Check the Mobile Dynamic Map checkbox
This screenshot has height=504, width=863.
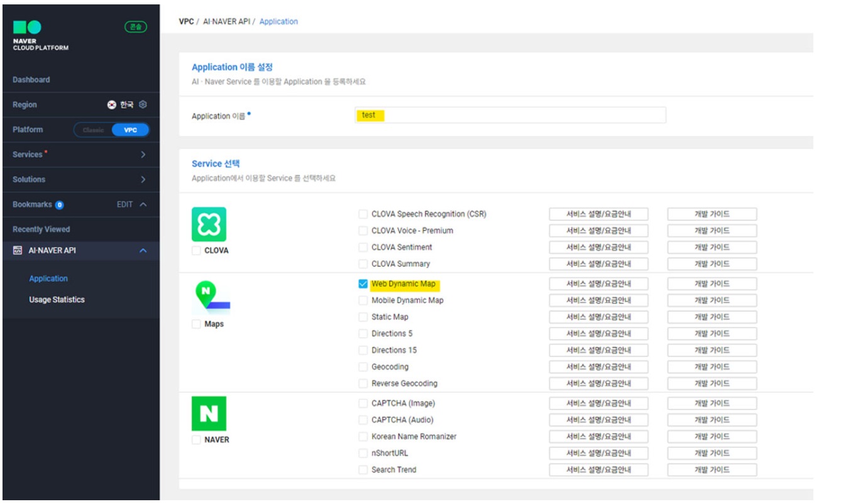(363, 300)
